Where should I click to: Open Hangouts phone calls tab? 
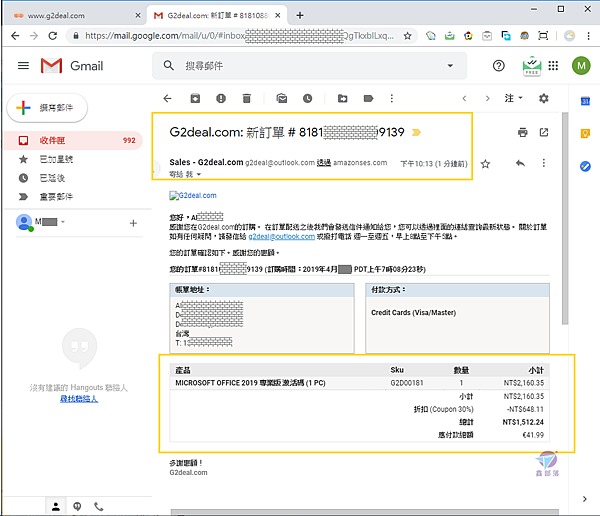[99, 507]
